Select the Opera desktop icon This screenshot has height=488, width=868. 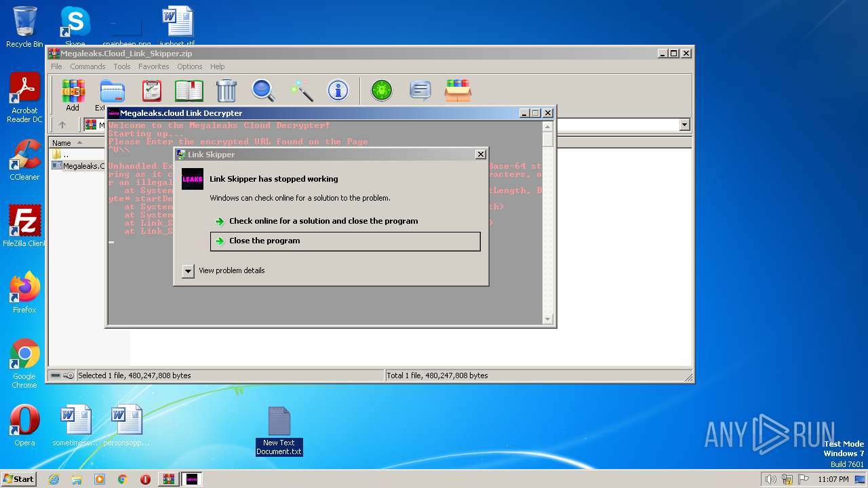tap(24, 426)
